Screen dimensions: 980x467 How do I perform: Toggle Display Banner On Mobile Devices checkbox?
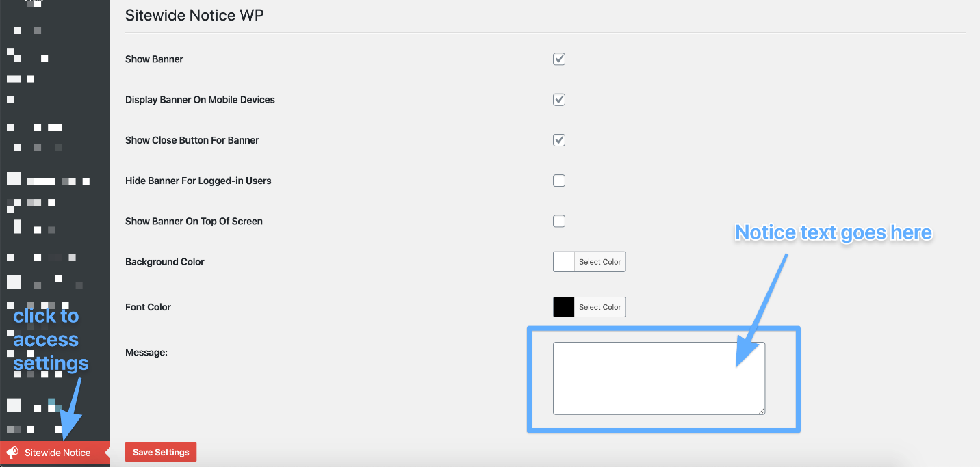click(x=559, y=99)
